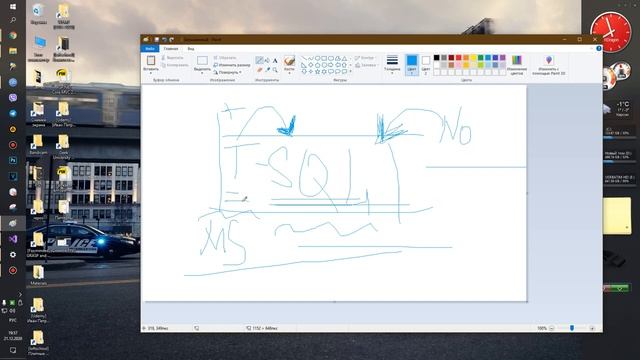Image resolution: width=640 pixels, height=360 pixels.
Task: Open Google Chrome from the taskbar
Action: [13, 36]
